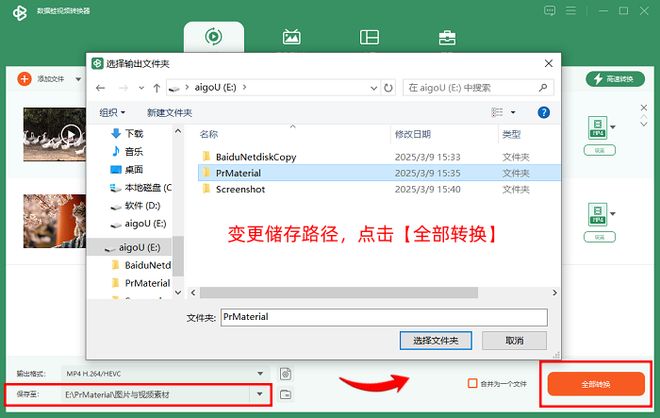Click 新建文件夹 in dialog toolbar

pyautogui.click(x=169, y=113)
